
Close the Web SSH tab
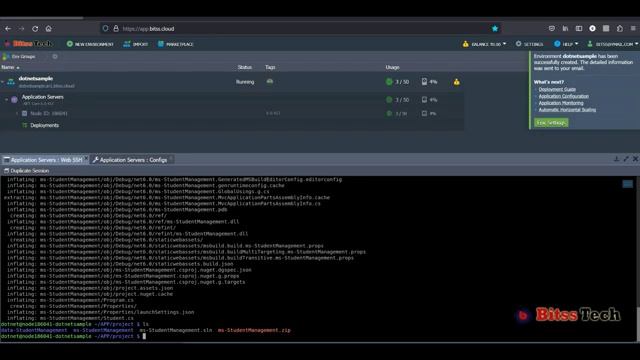click(x=87, y=158)
